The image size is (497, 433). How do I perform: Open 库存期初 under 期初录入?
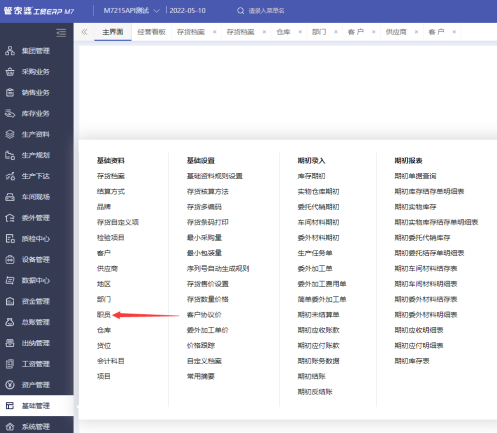(311, 176)
